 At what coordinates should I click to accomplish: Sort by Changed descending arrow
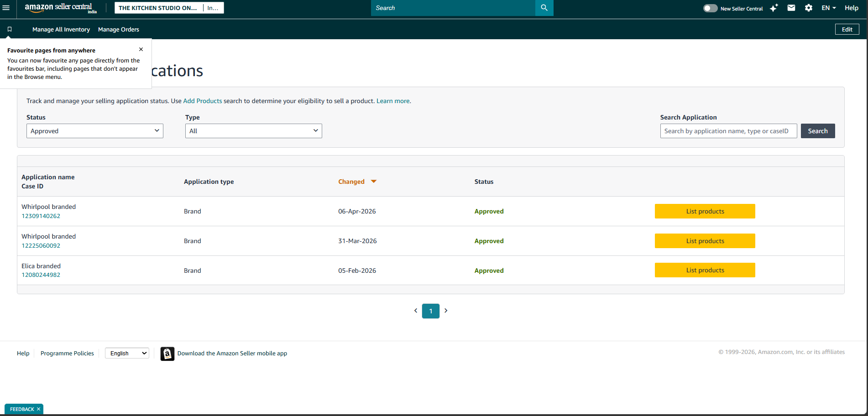tap(374, 182)
